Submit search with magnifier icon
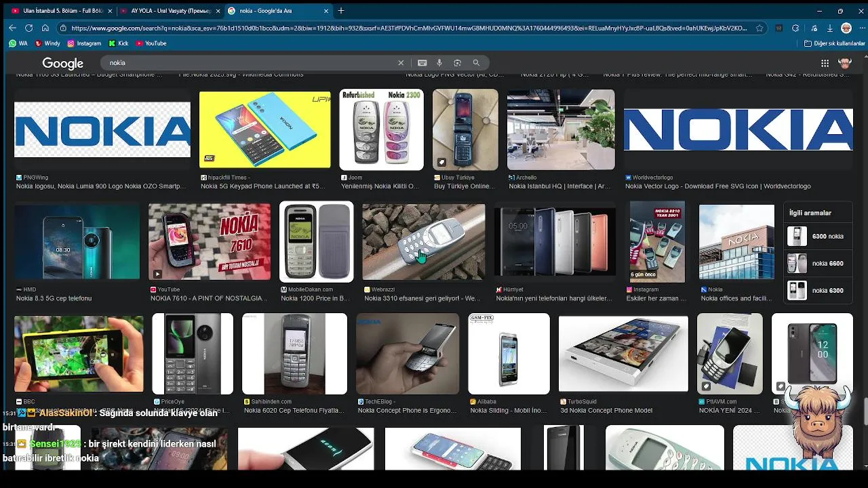 (x=476, y=62)
